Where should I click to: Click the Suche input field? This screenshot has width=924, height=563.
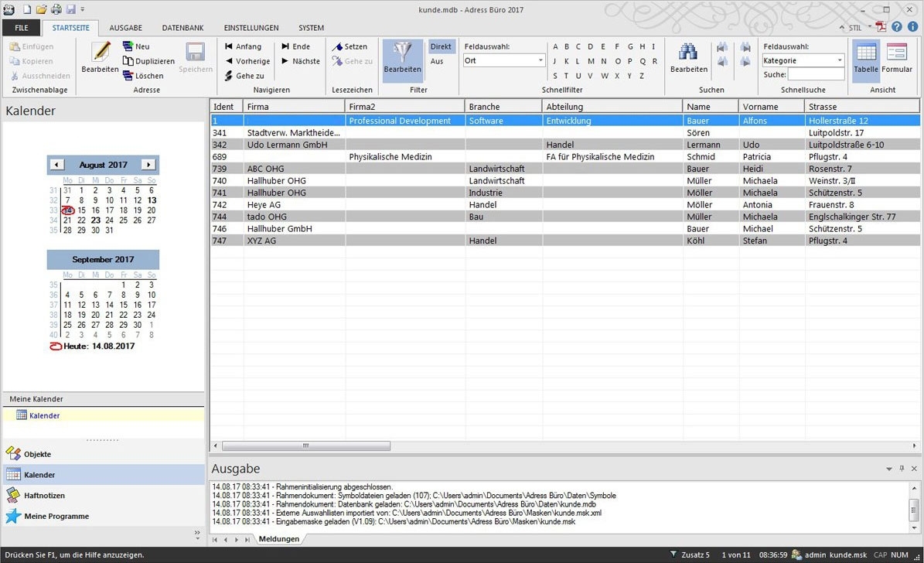click(816, 75)
